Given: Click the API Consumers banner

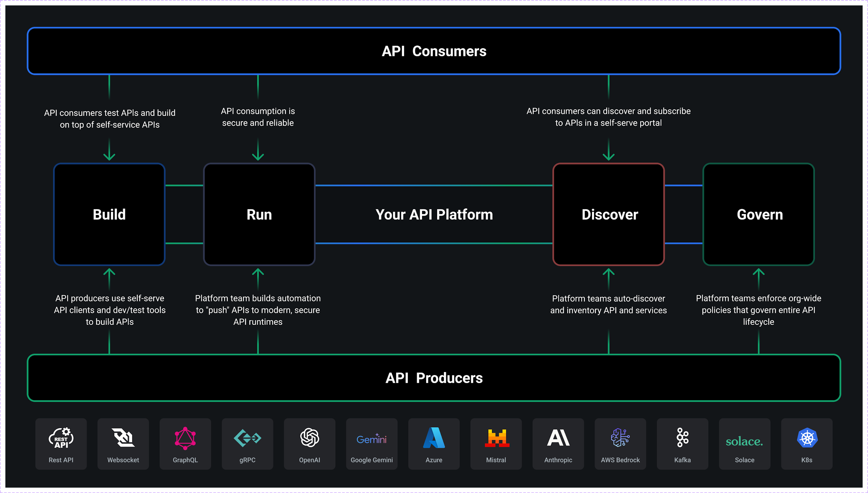Looking at the screenshot, I should click(434, 51).
